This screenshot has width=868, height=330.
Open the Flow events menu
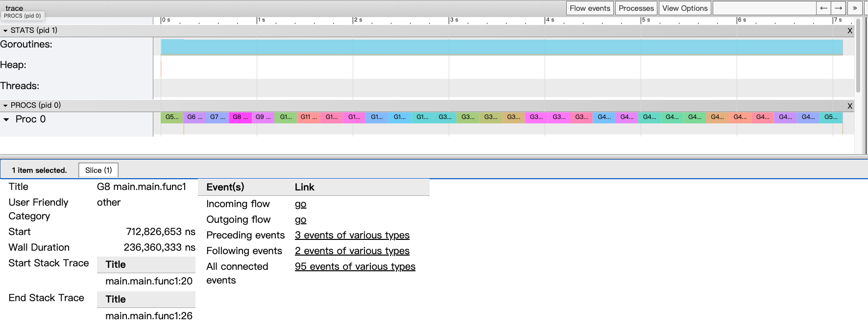tap(590, 8)
